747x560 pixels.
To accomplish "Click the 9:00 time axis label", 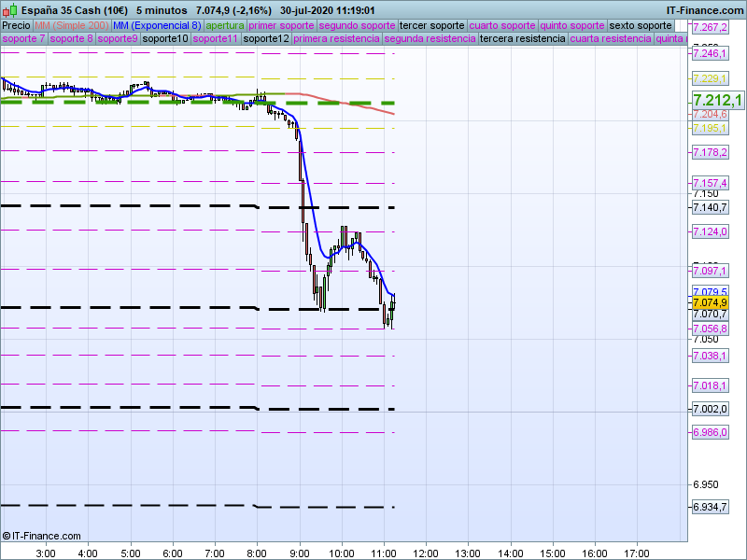I will point(300,553).
